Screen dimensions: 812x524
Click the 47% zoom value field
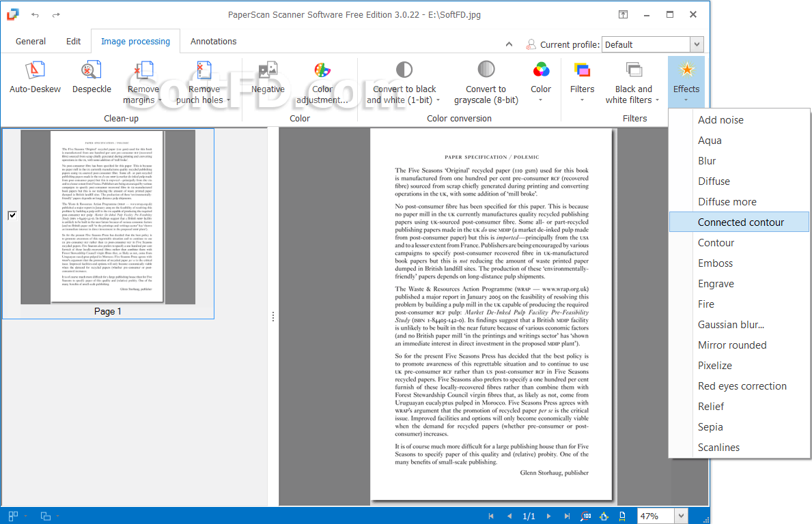[655, 516]
